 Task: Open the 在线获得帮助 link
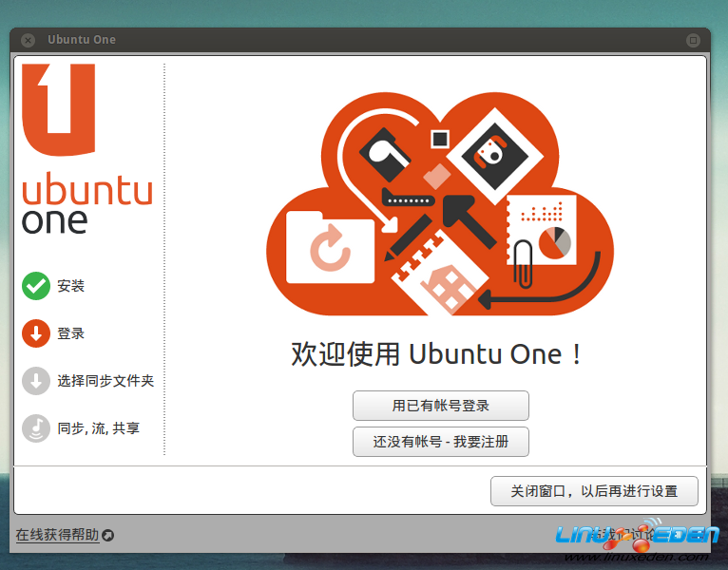tap(57, 535)
